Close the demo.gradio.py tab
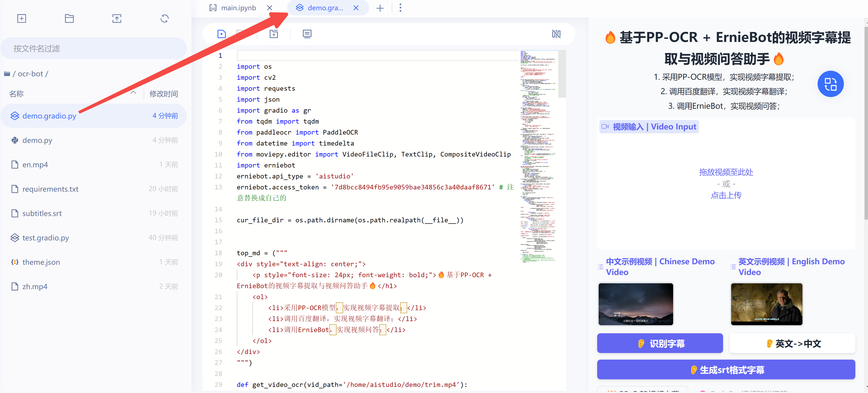Screen dimensions: 868x393 pyautogui.click(x=356, y=8)
